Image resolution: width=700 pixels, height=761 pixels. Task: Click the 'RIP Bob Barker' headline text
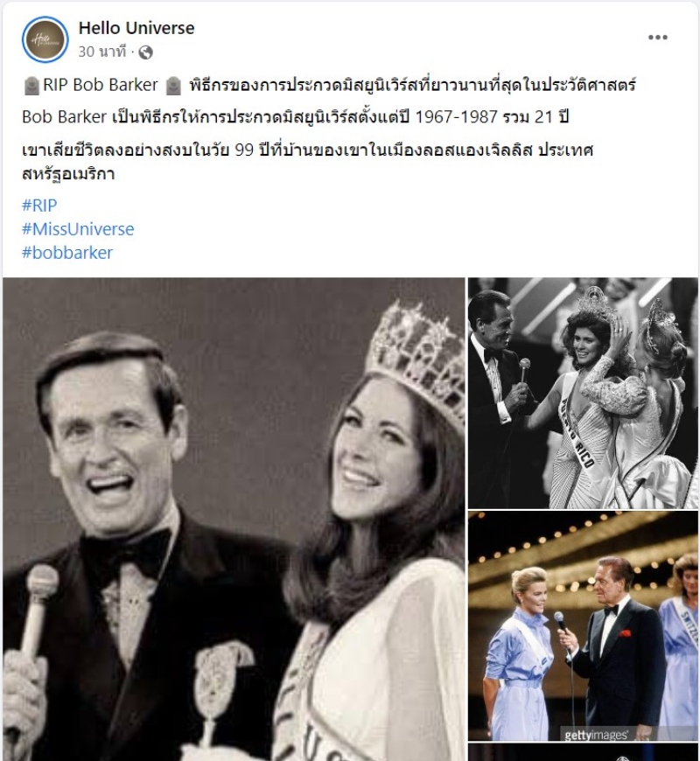[x=101, y=85]
